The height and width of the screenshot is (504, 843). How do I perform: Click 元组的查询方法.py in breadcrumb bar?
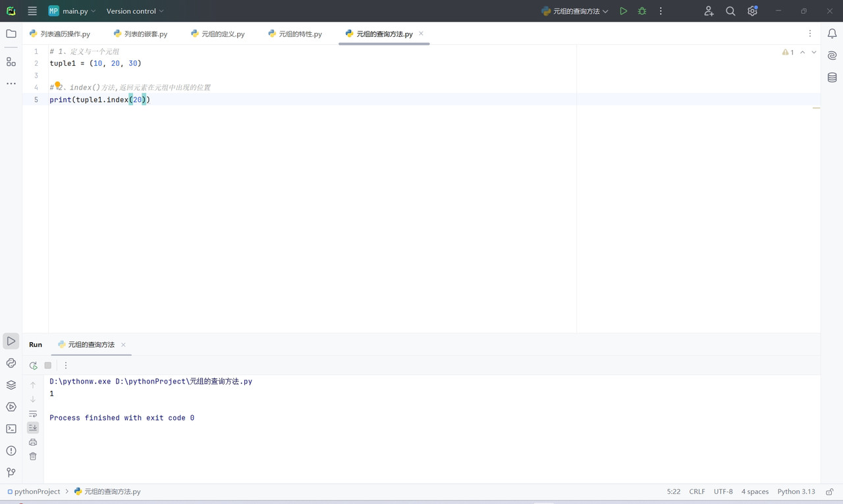pos(107,491)
